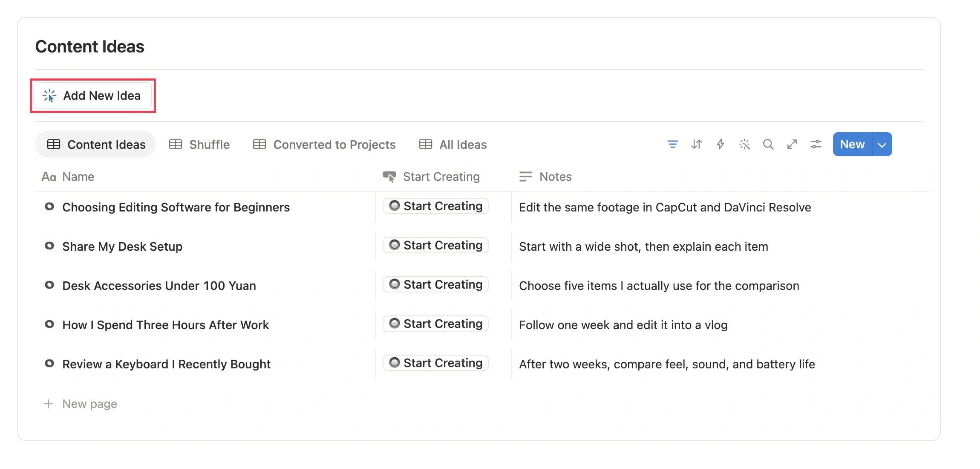Screen dimensions: 980x469
Task: Click note comparing feel, sound, battery life
Action: coord(667,364)
